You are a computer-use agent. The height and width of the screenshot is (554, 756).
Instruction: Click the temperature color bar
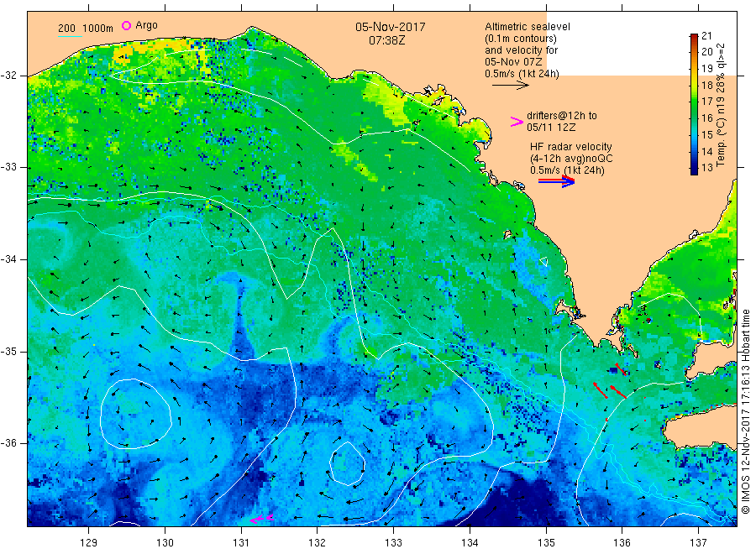click(x=694, y=104)
